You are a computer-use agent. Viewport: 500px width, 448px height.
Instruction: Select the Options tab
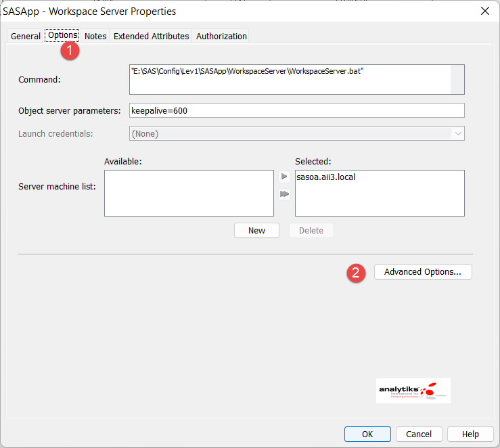pos(62,35)
